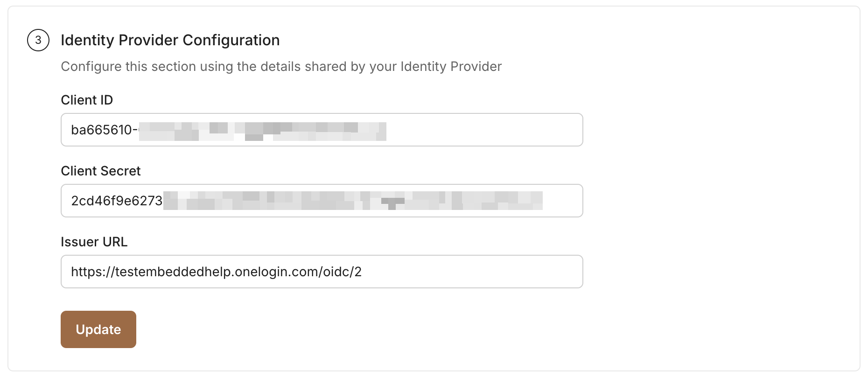Click the Update button label text
This screenshot has height=377, width=868.
(x=98, y=329)
